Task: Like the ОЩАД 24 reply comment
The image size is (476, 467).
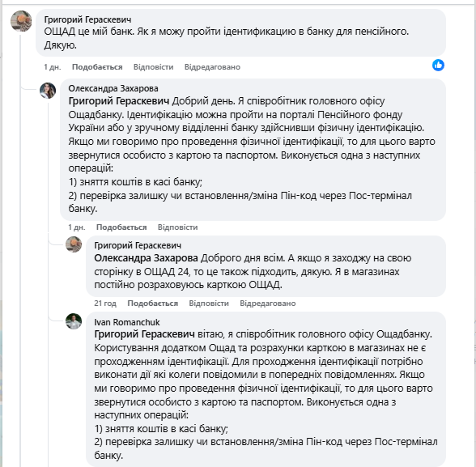Action: point(153,304)
